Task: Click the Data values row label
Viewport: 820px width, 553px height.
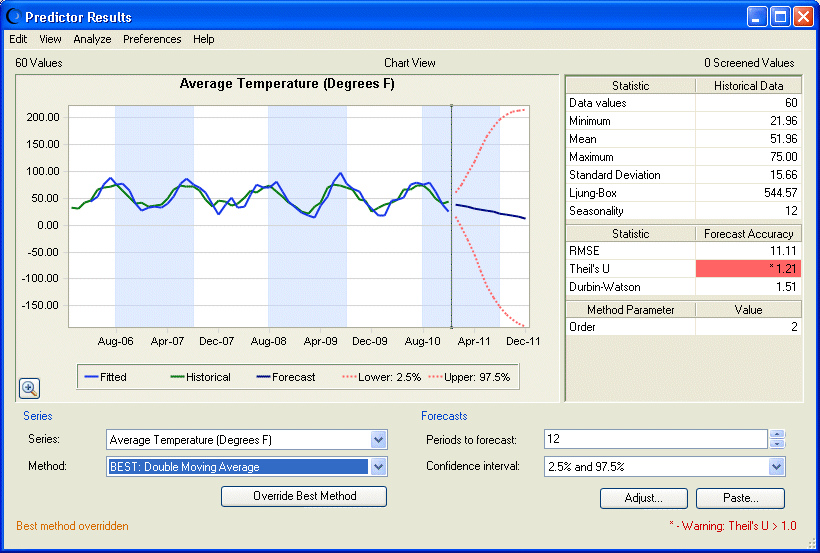Action: 598,103
